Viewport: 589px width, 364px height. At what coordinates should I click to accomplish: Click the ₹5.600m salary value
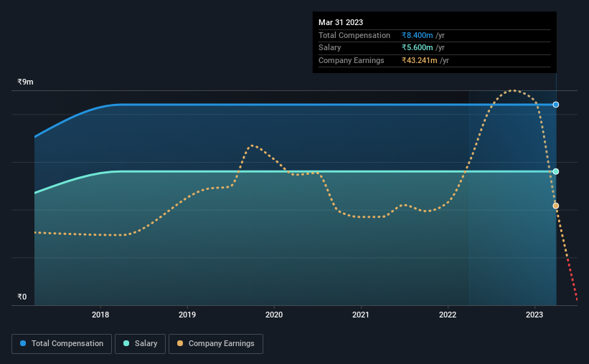(x=418, y=48)
